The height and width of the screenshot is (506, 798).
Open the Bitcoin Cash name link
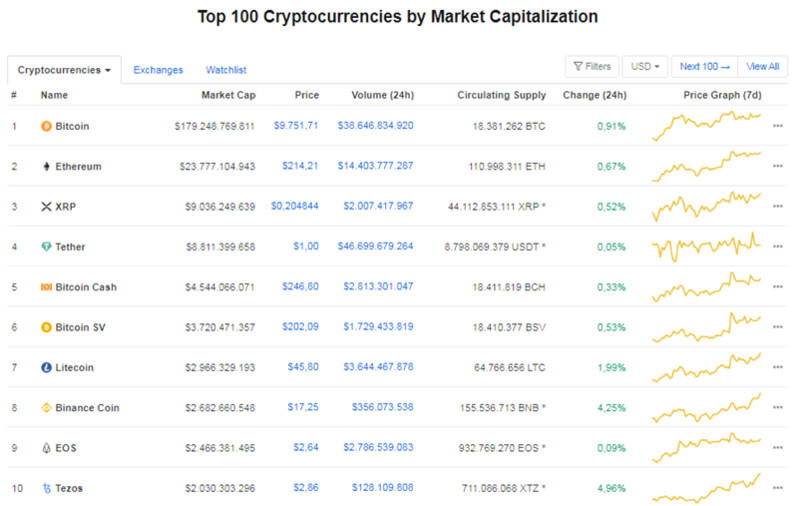coord(86,287)
